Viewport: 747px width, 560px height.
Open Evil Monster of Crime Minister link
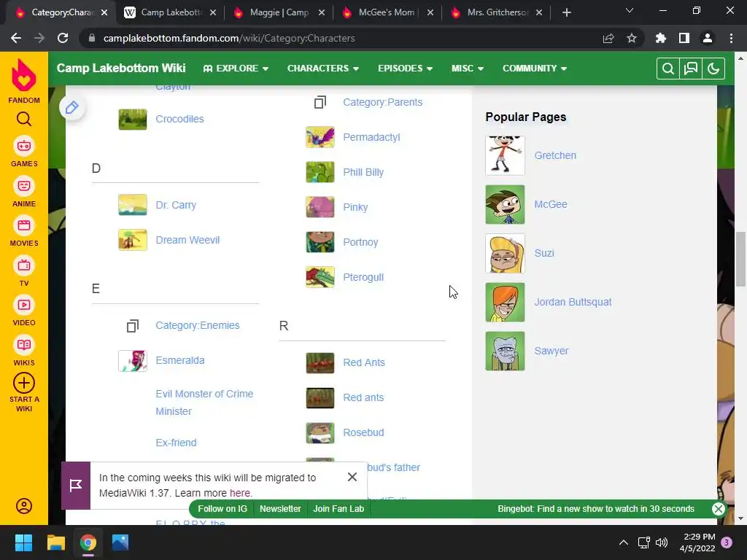point(204,402)
